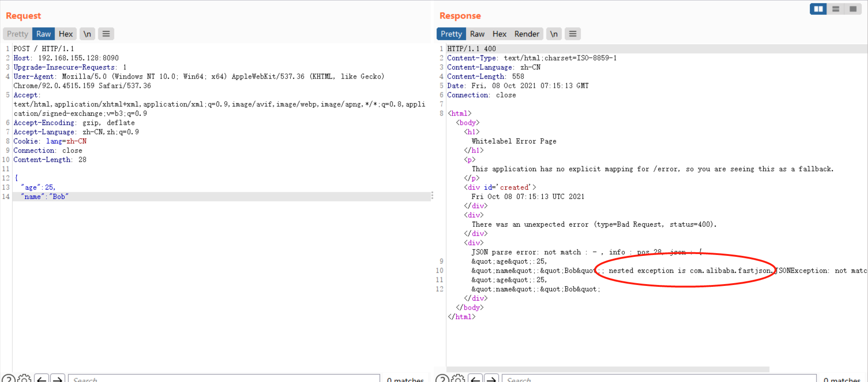Click the Host header line in request

click(66, 58)
